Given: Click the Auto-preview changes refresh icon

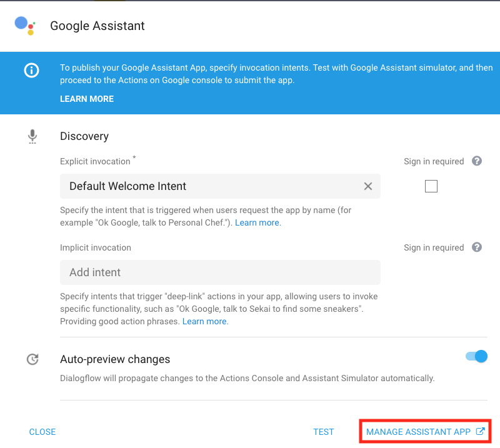Looking at the screenshot, I should click(32, 359).
